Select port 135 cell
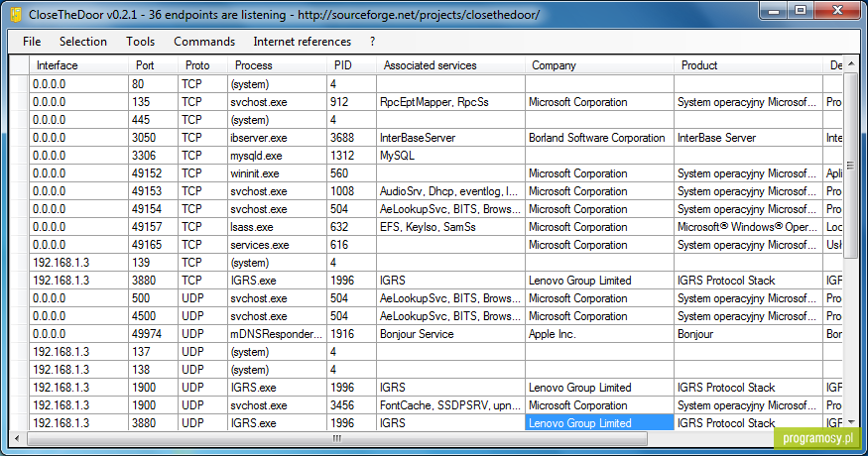Image resolution: width=868 pixels, height=456 pixels. pyautogui.click(x=154, y=102)
